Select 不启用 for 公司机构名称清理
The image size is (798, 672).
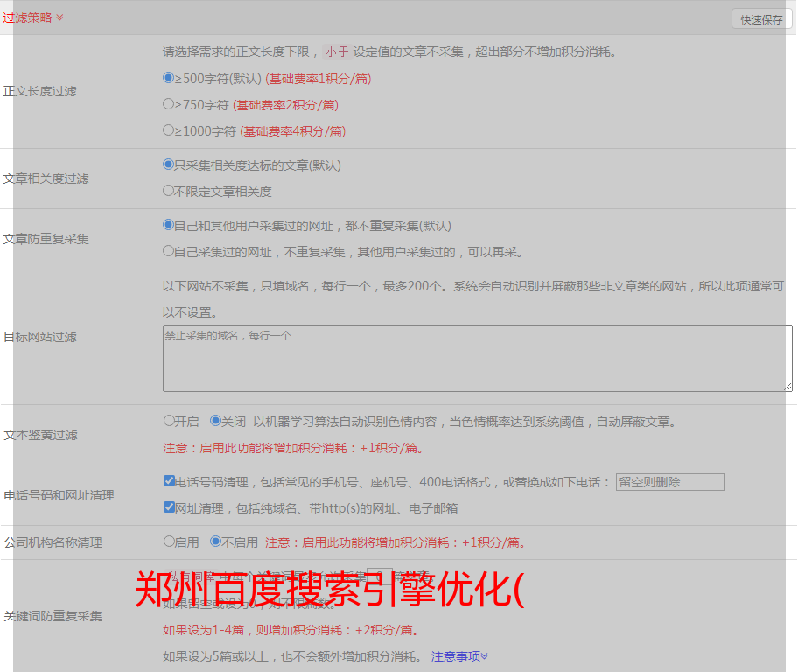point(215,541)
